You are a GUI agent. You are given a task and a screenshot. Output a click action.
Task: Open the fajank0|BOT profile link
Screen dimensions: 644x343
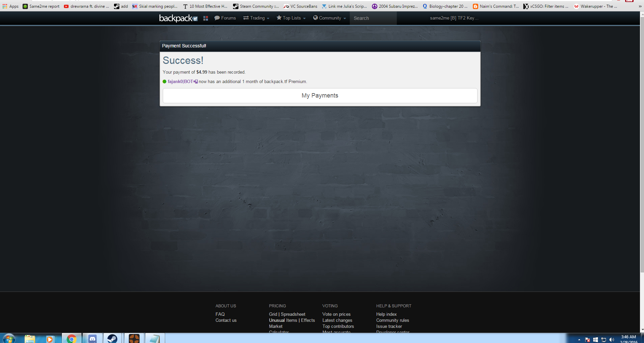tap(180, 82)
